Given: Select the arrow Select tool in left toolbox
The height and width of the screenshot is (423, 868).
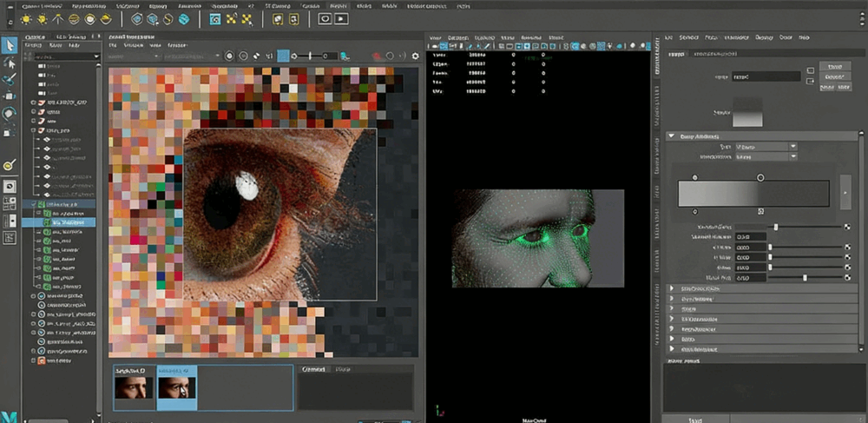Looking at the screenshot, I should coord(10,44).
